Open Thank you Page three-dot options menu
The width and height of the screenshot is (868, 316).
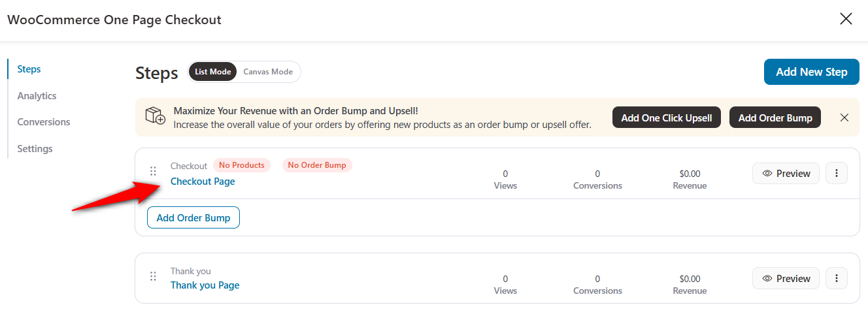tap(837, 278)
